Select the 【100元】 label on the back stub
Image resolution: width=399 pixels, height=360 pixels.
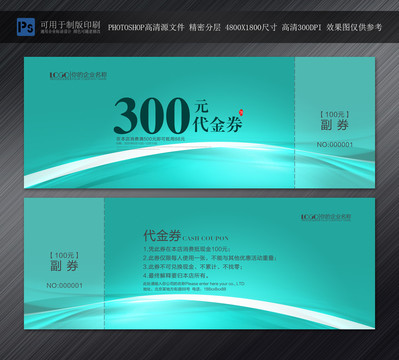pyautogui.click(x=64, y=256)
